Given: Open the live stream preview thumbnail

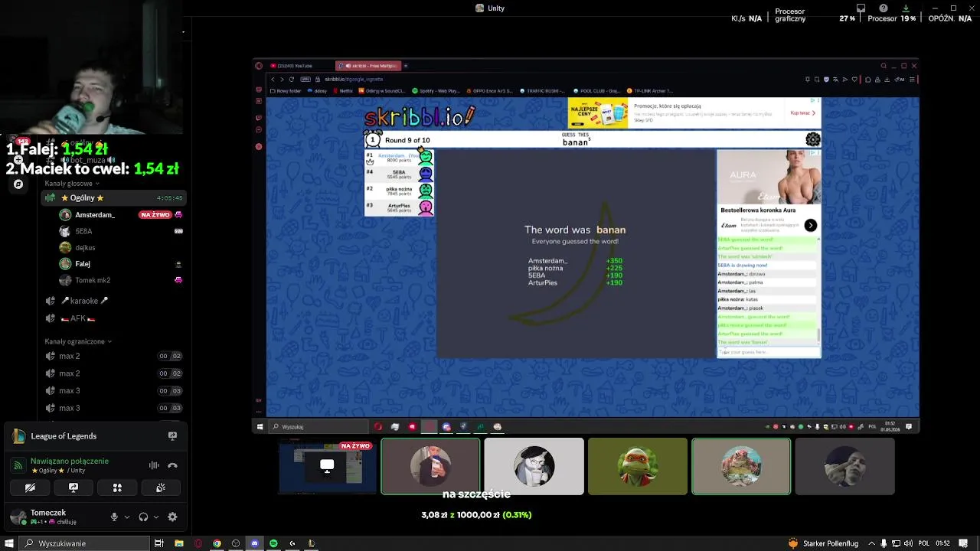Looking at the screenshot, I should coord(327,466).
